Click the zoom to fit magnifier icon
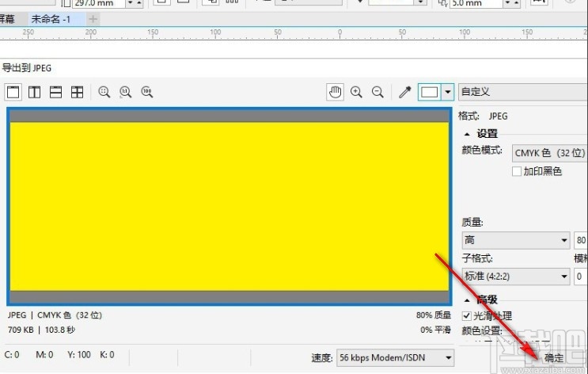Image resolution: width=588 pixels, height=374 pixels. point(104,92)
